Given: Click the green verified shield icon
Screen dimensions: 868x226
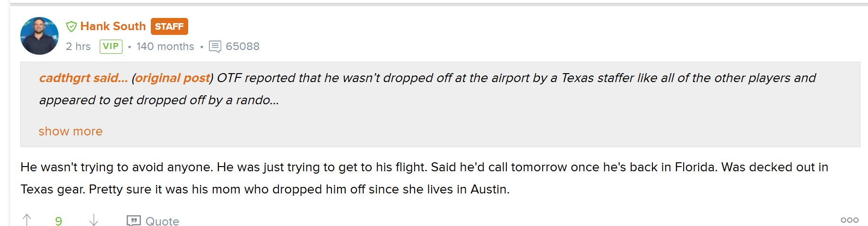Looking at the screenshot, I should point(71,26).
